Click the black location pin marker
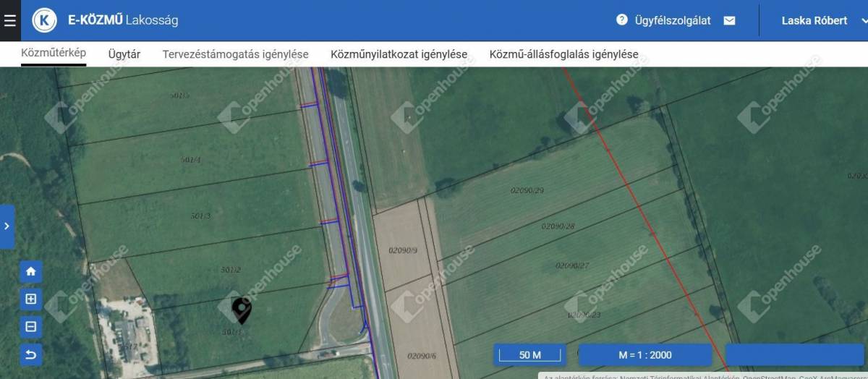 coord(242,310)
